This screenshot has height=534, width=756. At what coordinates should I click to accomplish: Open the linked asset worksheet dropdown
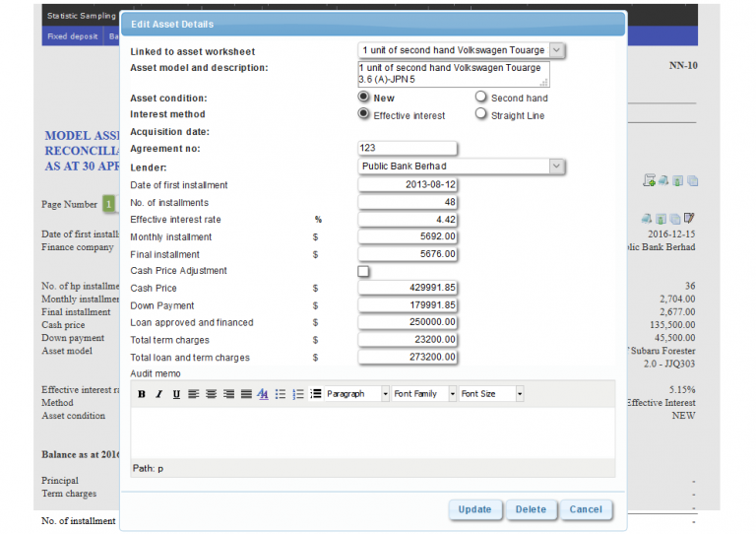click(556, 49)
